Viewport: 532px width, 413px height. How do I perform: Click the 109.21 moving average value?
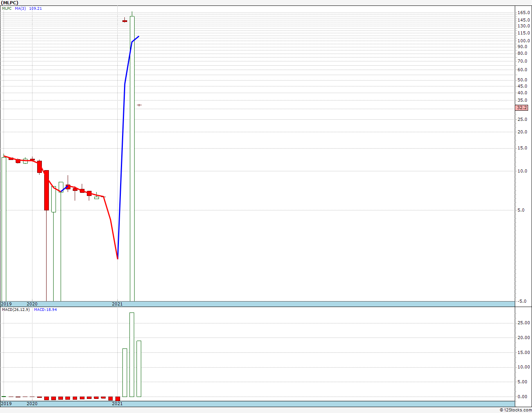point(35,8)
